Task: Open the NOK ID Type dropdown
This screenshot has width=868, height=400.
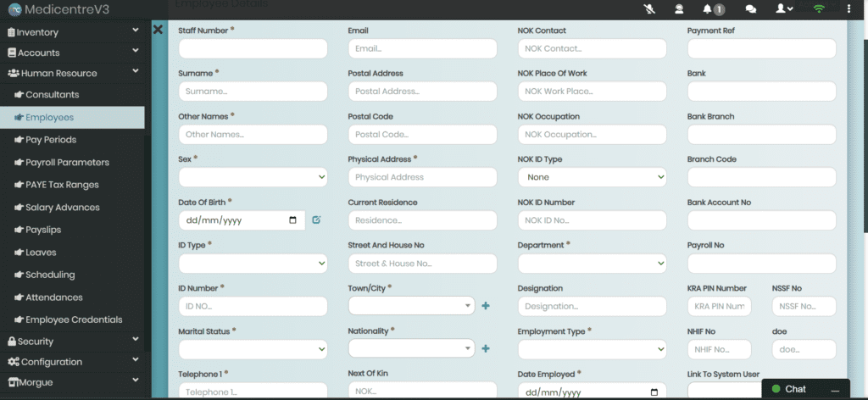Action: coord(593,177)
